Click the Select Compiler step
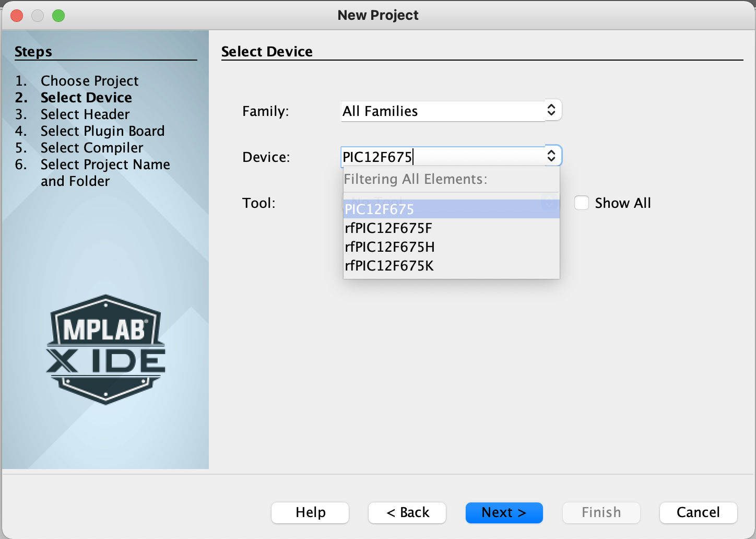 [92, 148]
